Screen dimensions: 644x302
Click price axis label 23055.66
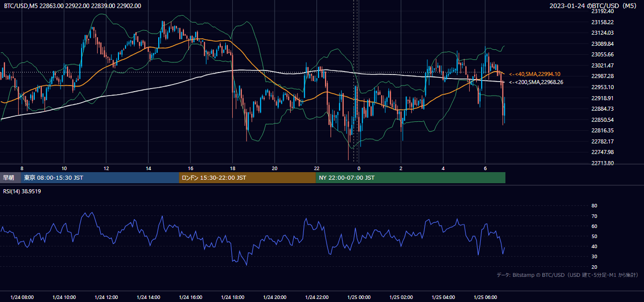click(603, 54)
